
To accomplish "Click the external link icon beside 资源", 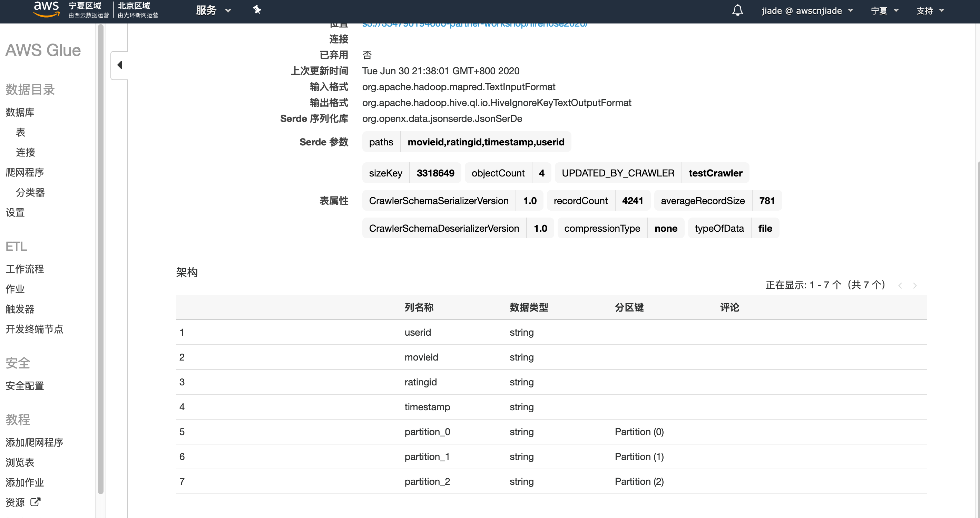I will click(35, 502).
